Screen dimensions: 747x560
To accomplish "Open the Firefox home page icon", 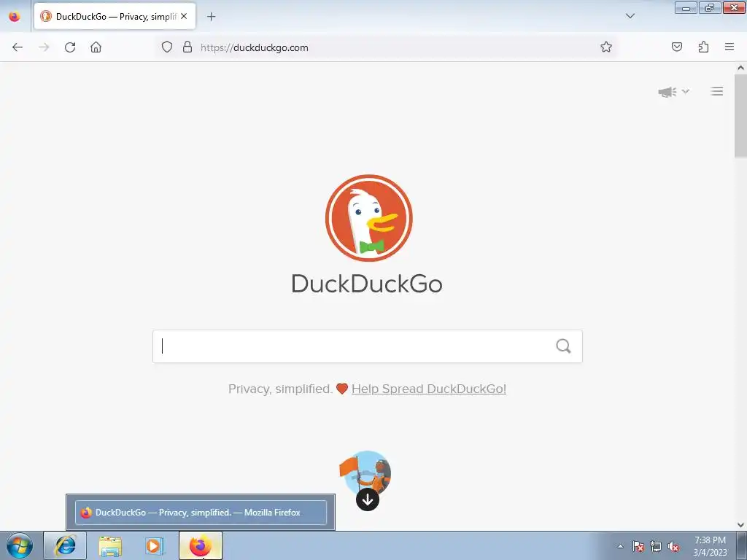I will (x=96, y=47).
